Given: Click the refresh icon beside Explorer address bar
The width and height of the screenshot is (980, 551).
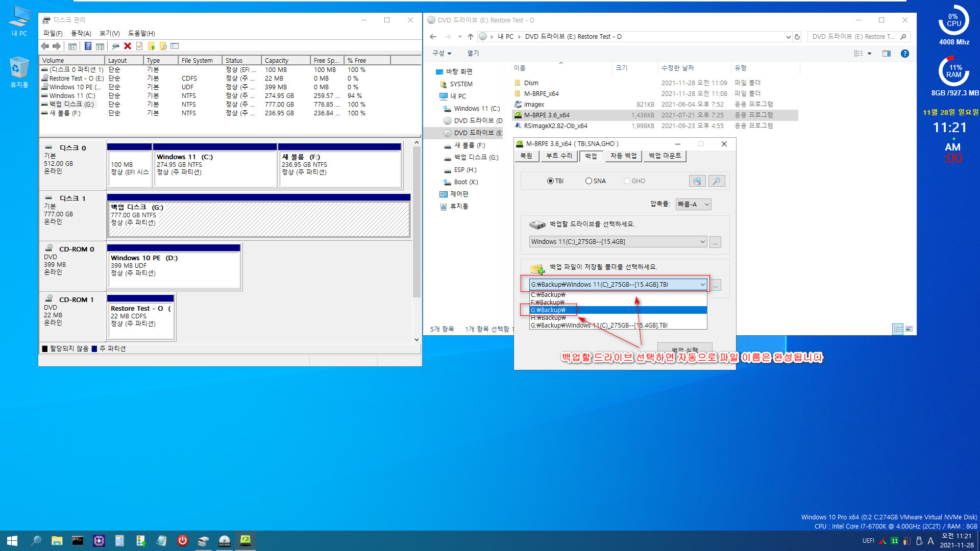Looking at the screenshot, I should pyautogui.click(x=797, y=37).
